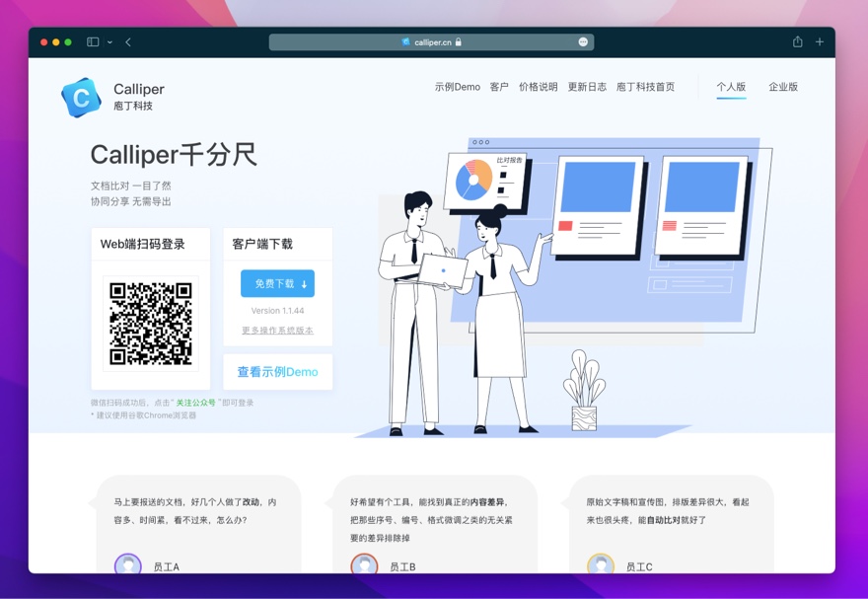Click the Share icon in Safari toolbar

coord(797,41)
